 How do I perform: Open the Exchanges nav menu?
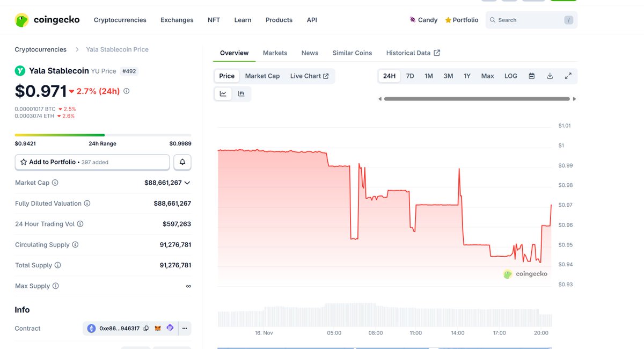tap(177, 20)
